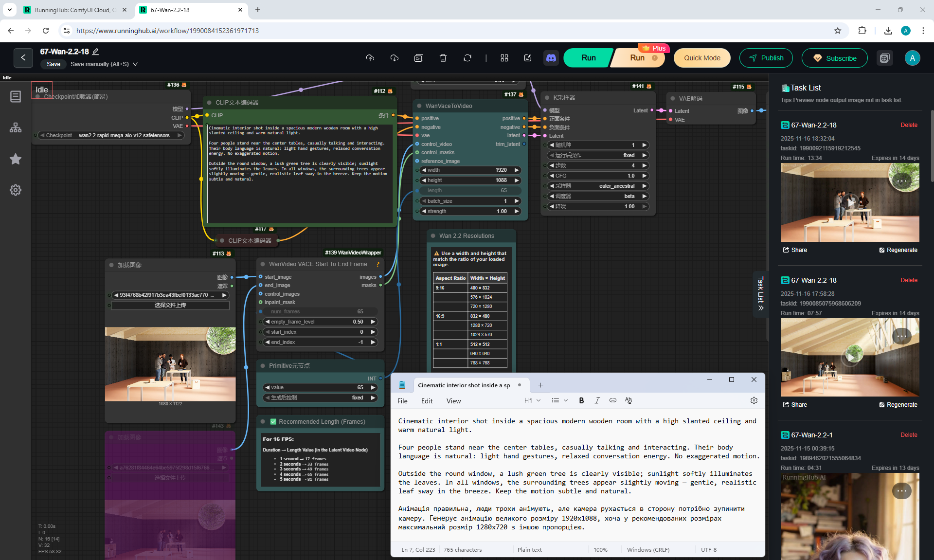Click the Publish button
The height and width of the screenshot is (560, 934).
click(x=766, y=58)
